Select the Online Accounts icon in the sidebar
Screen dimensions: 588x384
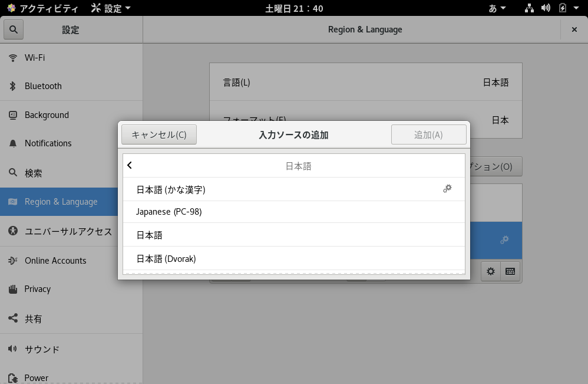(x=13, y=261)
